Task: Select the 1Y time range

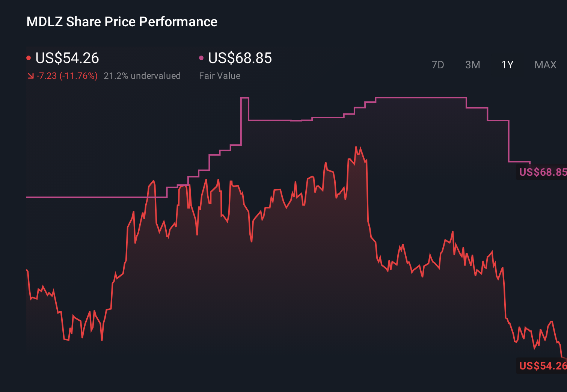Action: pos(507,65)
